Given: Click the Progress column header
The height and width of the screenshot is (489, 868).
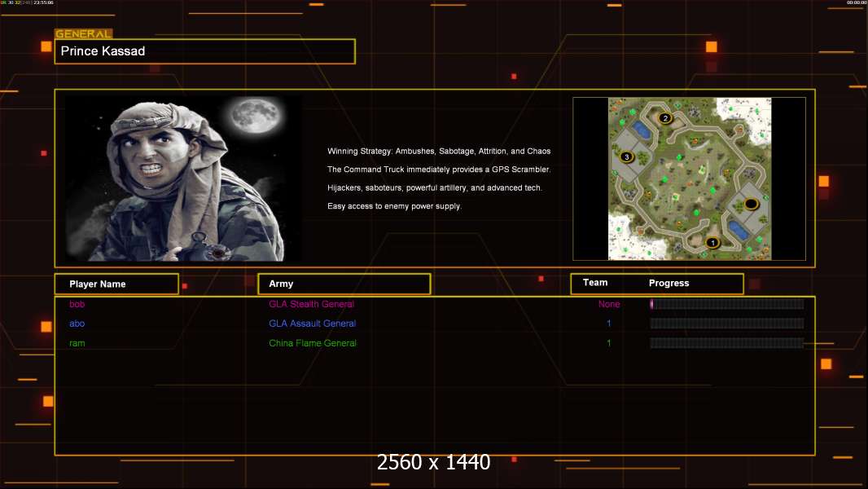Looking at the screenshot, I should pos(669,284).
